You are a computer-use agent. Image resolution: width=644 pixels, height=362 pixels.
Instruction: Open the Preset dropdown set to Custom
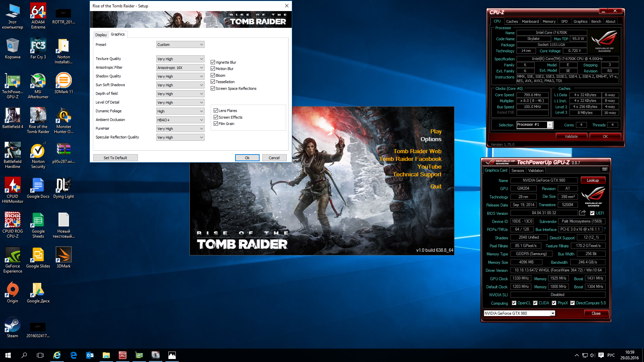[180, 45]
